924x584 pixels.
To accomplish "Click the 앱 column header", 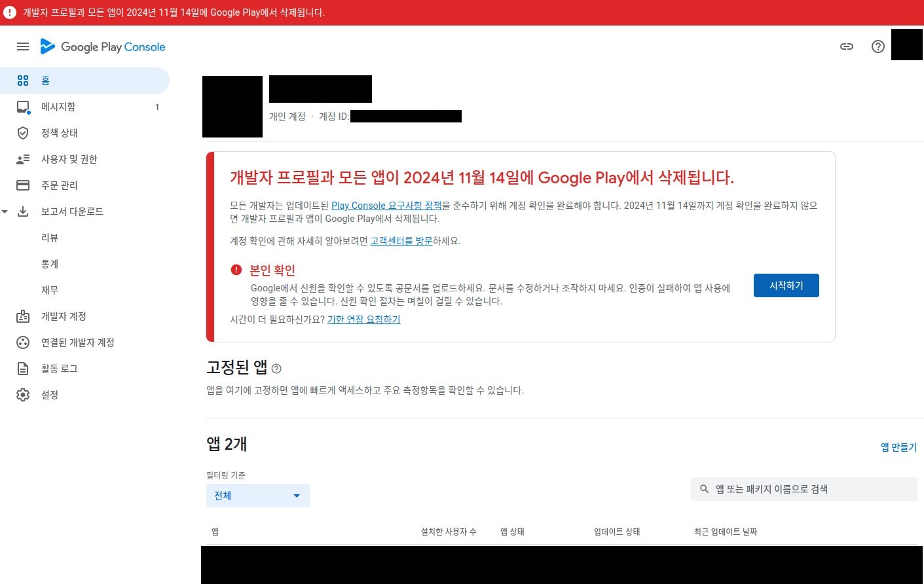I will coord(215,532).
